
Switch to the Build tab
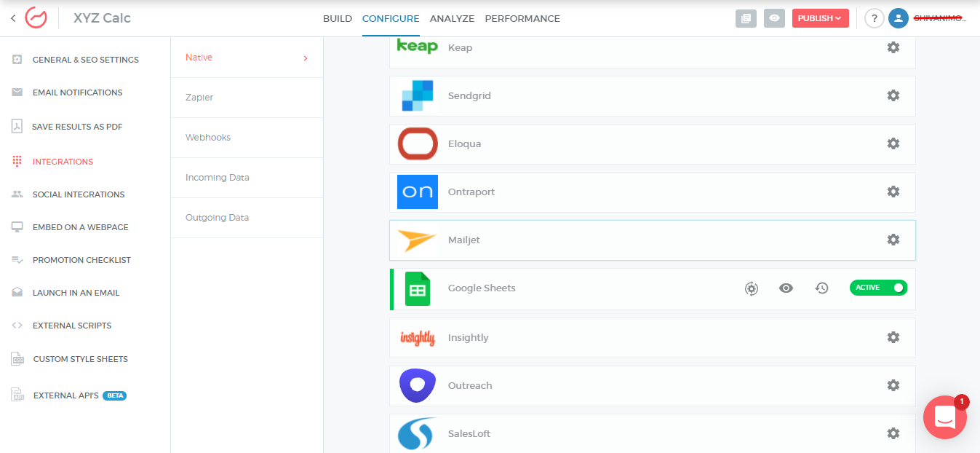click(338, 18)
